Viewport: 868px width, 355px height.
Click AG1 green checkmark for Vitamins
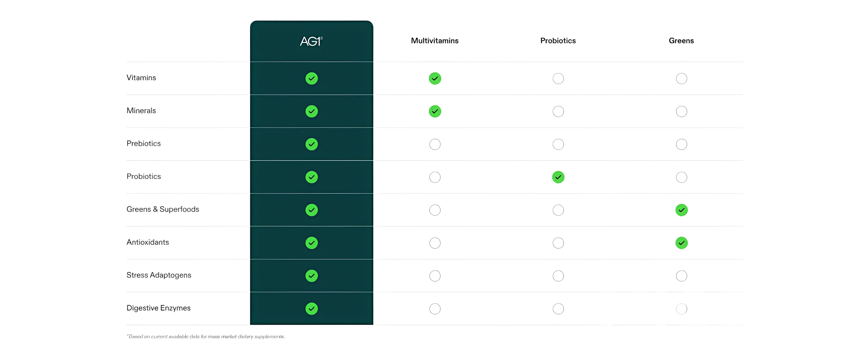[x=311, y=79]
